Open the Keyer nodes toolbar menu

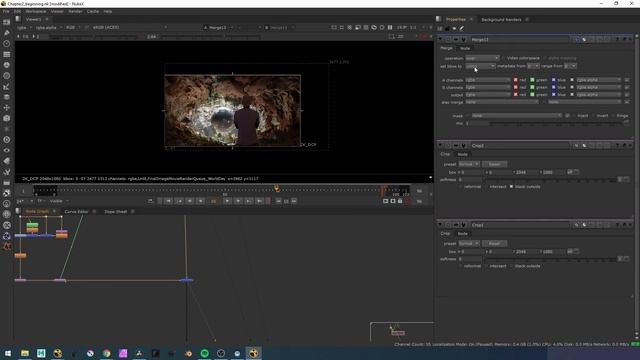(x=7, y=86)
